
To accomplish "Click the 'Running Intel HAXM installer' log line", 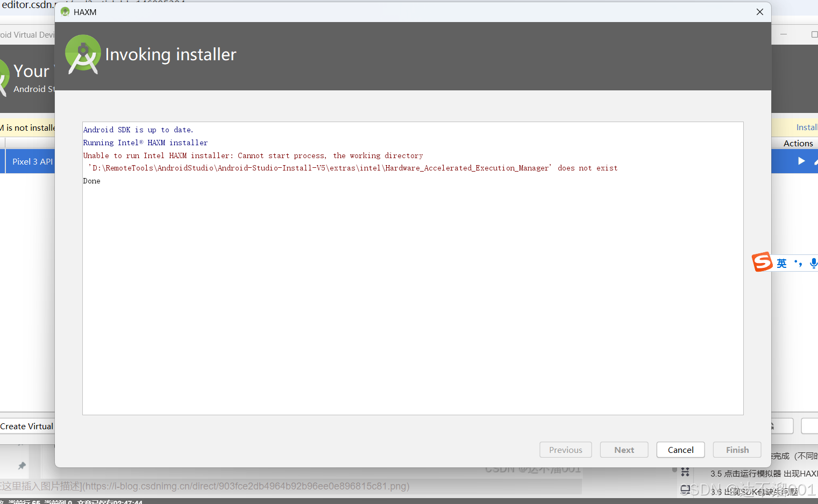I will (145, 143).
